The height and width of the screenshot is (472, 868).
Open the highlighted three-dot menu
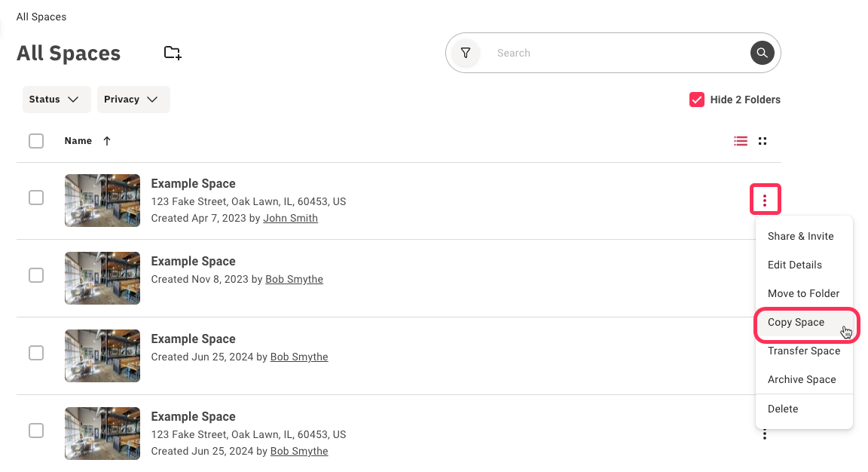[765, 200]
